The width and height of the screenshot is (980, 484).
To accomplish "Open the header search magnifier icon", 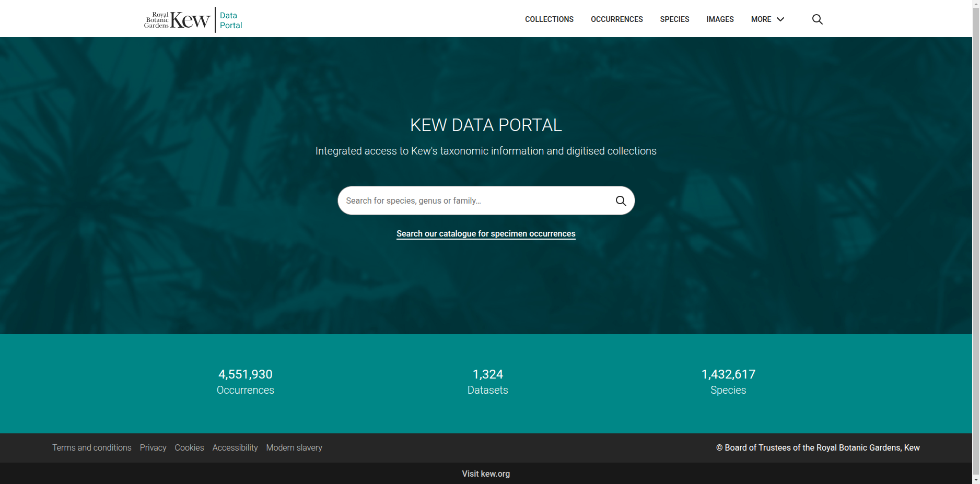I will pyautogui.click(x=817, y=19).
